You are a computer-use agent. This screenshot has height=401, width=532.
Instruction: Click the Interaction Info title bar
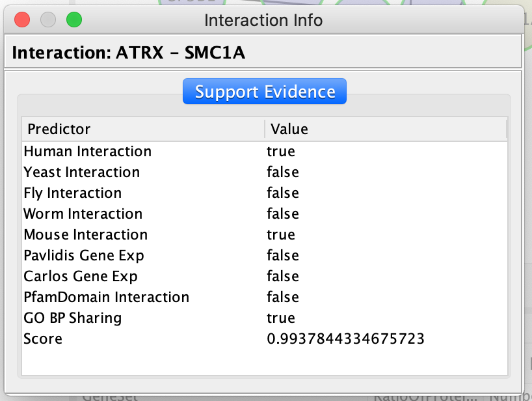pyautogui.click(x=263, y=20)
